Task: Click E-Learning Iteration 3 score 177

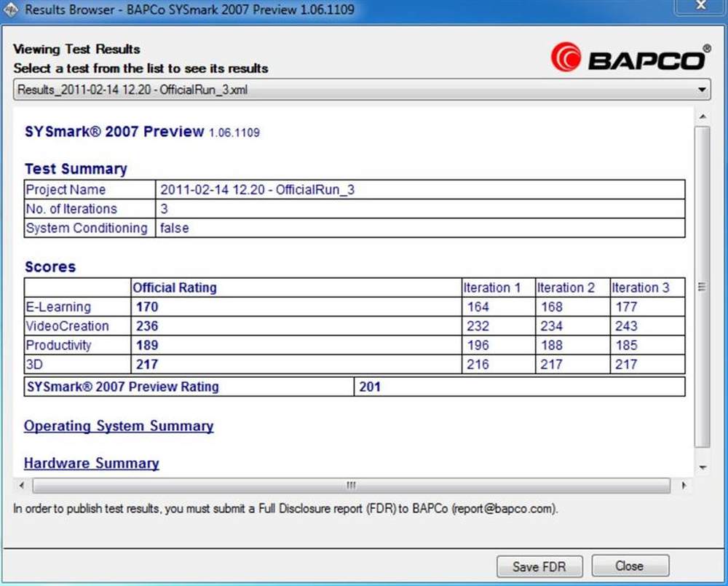Action: tap(626, 307)
